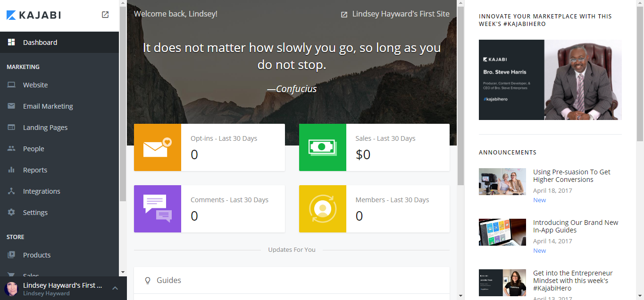Click the Settings gear icon
Viewport: 644px width, 300px height.
(11, 213)
